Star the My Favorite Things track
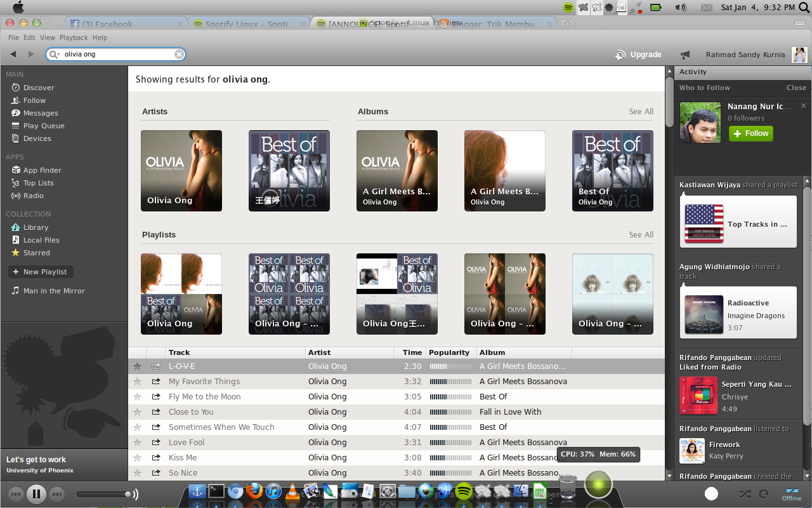 tap(137, 382)
